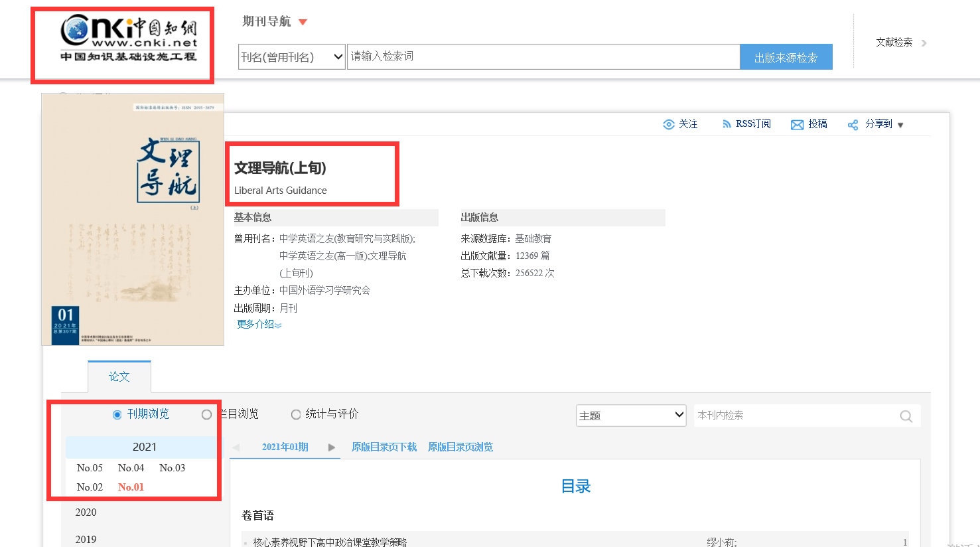Click the 原版目录页浏览 link
This screenshot has height=547, width=980.
(x=460, y=447)
